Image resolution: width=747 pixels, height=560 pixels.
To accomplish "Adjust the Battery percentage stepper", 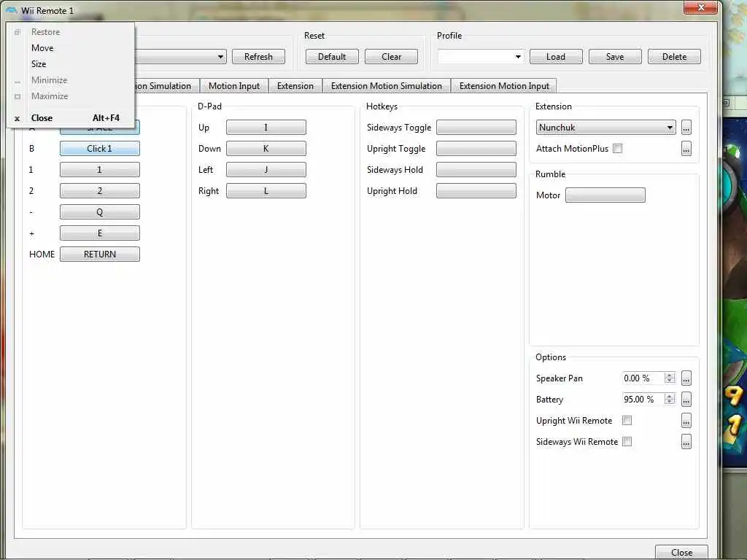I will click(670, 400).
